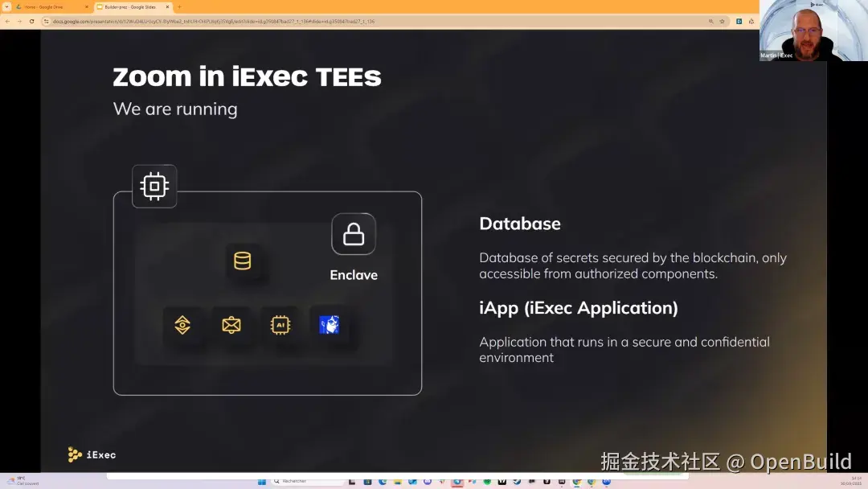Click the 'Enclave' label
The height and width of the screenshot is (489, 868).
point(354,275)
